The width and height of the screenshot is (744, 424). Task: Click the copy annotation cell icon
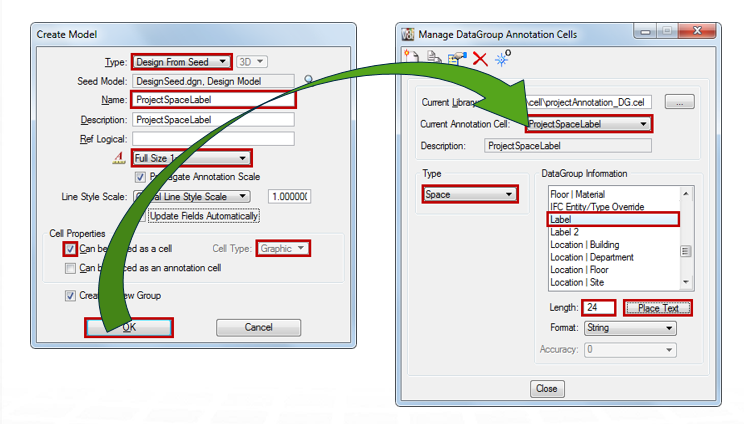tap(434, 57)
